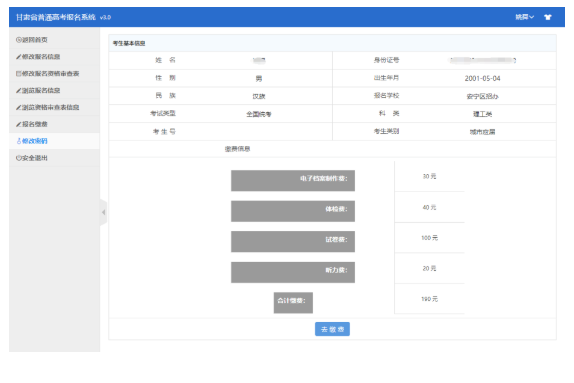574x383 pixels.
Task: Click the 考生基本信息 panel header
Action: tap(332, 43)
